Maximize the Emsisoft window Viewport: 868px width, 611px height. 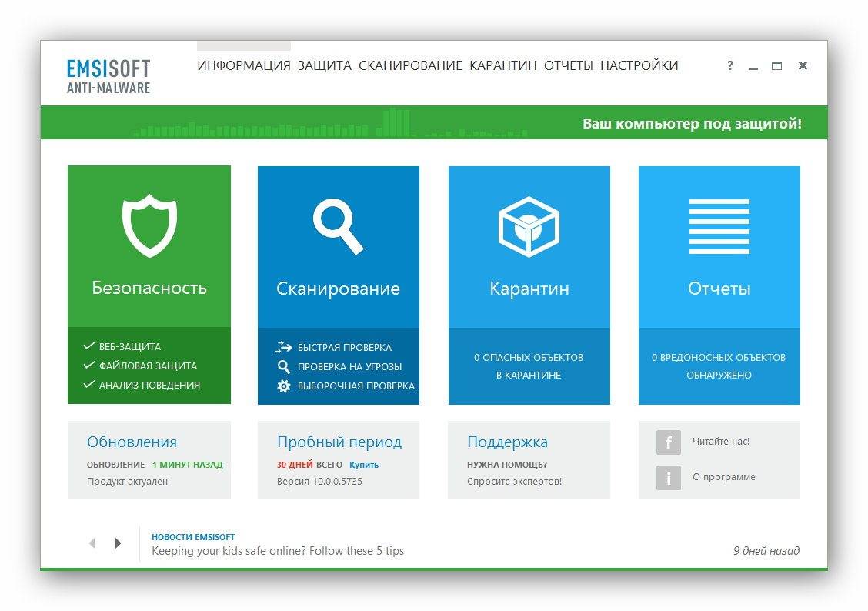click(x=776, y=66)
